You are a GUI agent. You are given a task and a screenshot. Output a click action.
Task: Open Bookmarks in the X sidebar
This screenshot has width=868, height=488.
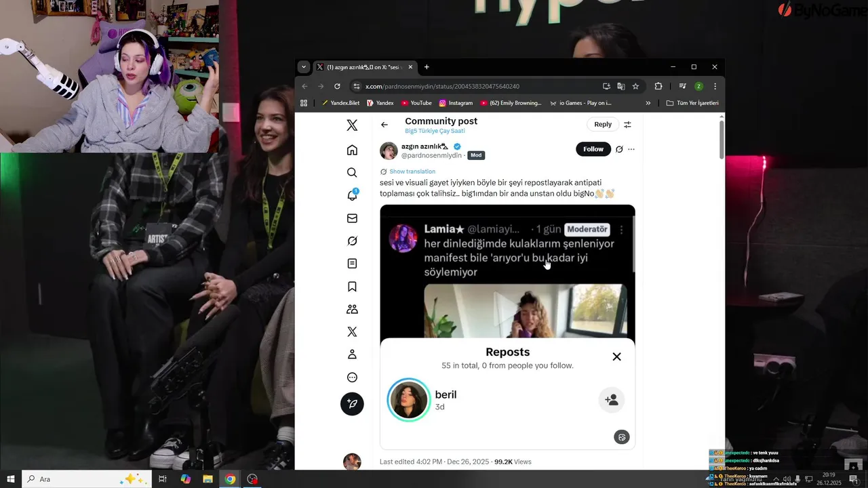[x=352, y=287]
